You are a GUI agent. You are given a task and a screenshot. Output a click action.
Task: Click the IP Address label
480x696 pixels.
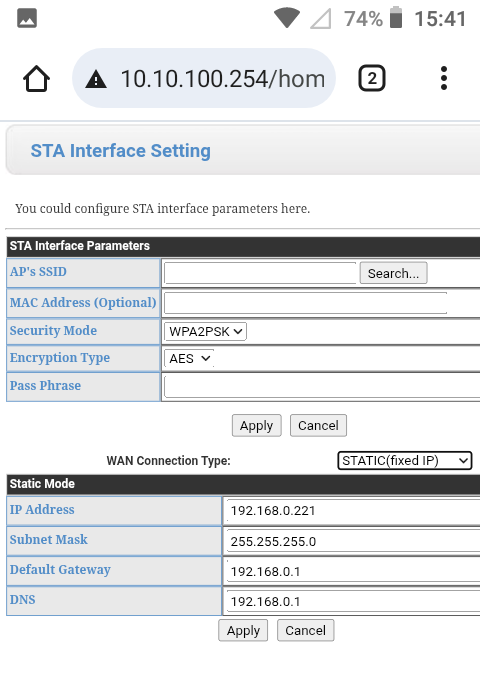point(42,510)
